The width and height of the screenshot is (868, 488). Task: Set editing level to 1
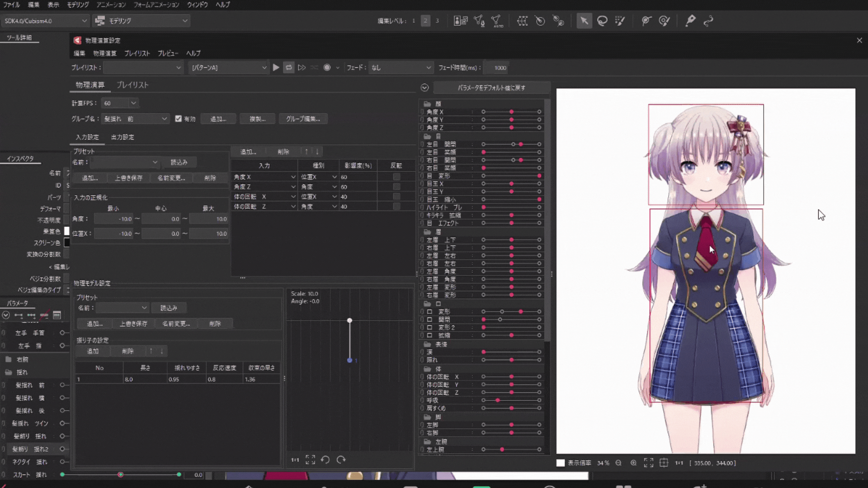pyautogui.click(x=414, y=21)
